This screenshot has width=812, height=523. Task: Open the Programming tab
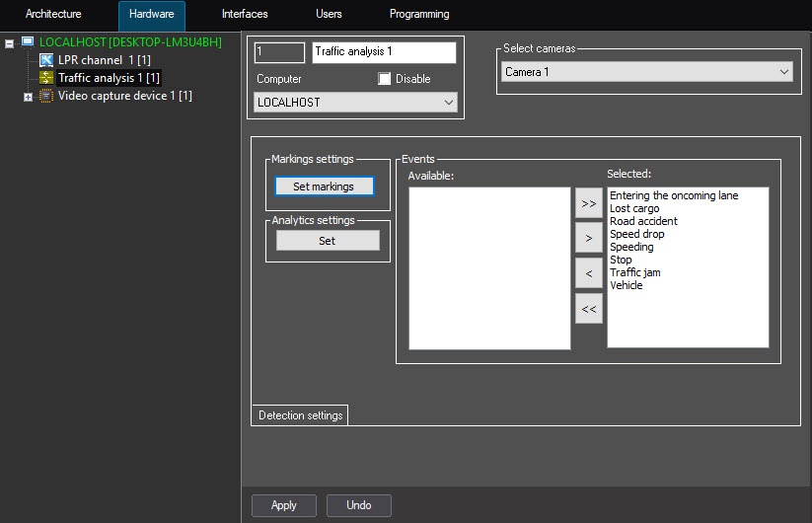pos(418,14)
